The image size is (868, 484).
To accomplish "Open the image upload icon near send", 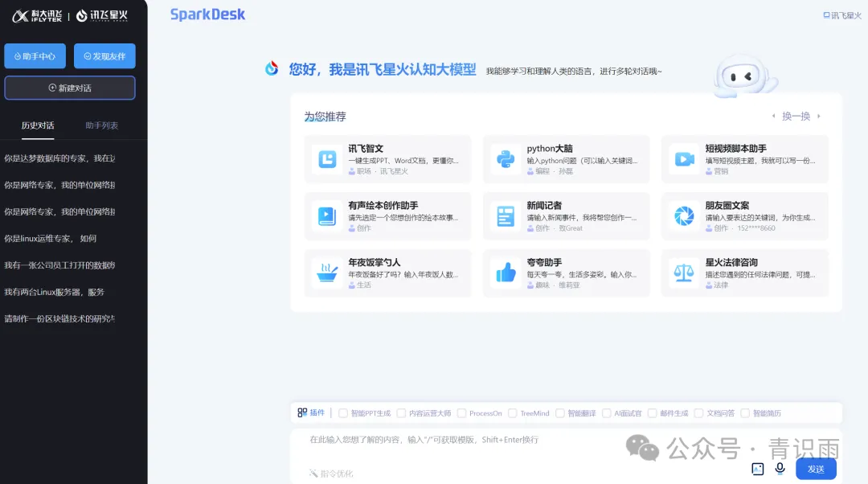I will click(756, 468).
